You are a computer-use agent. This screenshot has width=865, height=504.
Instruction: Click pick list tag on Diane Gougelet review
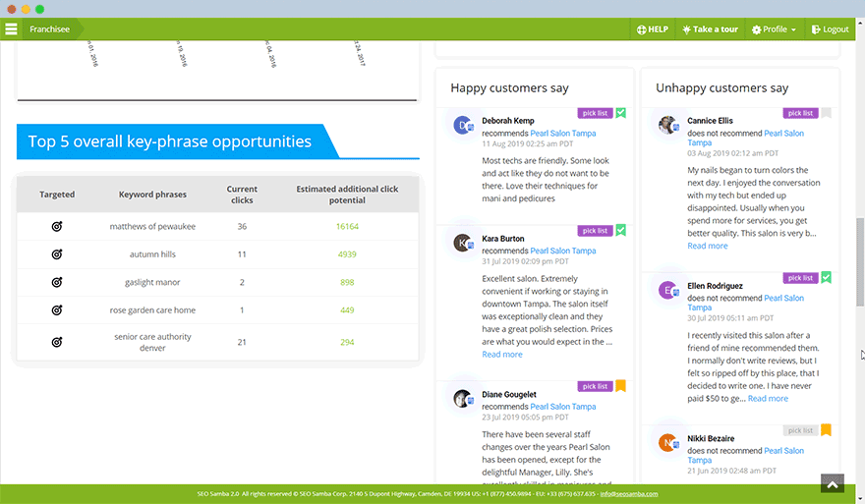coord(595,386)
